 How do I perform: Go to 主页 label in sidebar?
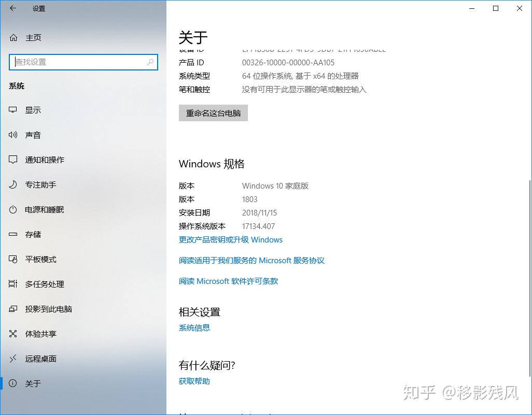click(33, 38)
